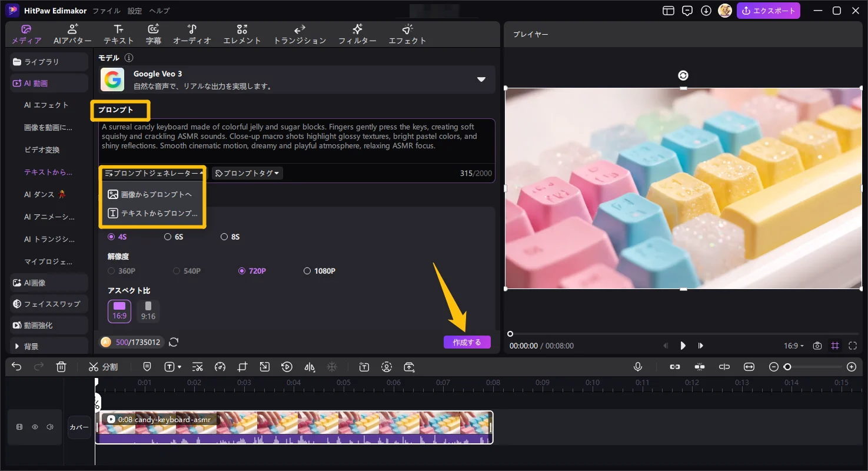The width and height of the screenshot is (868, 471).
Task: Click the エクスポート button
Action: click(769, 10)
